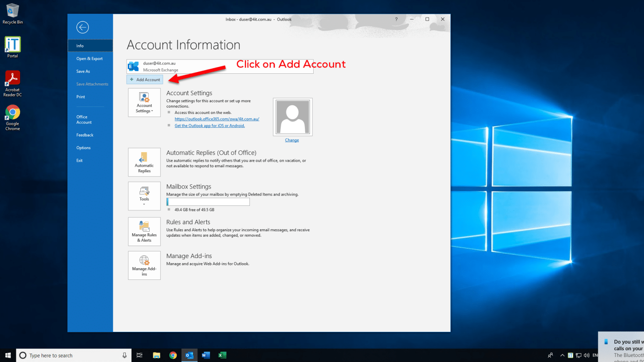Screen dimensions: 644x362
Task: Click the mailbox storage progress bar
Action: tap(208, 202)
